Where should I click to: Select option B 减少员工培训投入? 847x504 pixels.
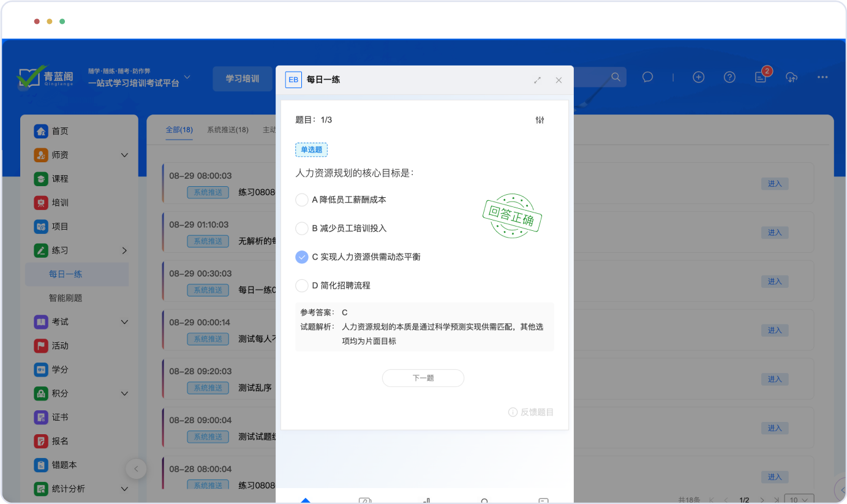[302, 228]
